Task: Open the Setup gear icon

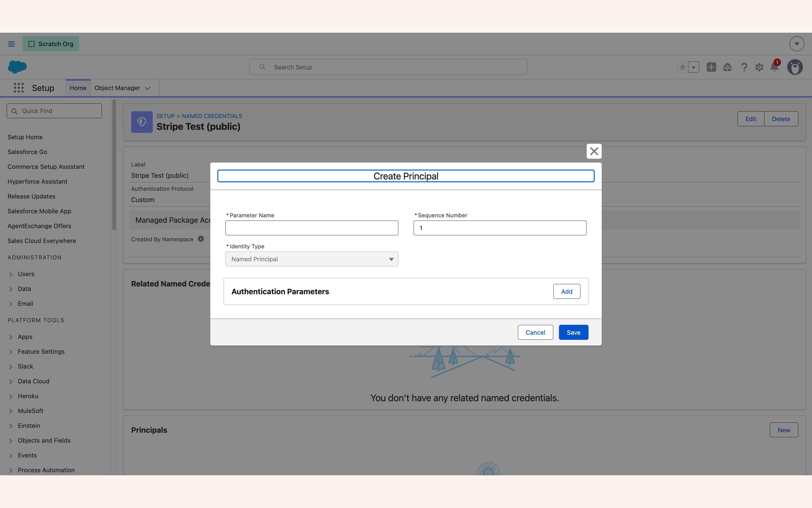Action: [x=759, y=67]
